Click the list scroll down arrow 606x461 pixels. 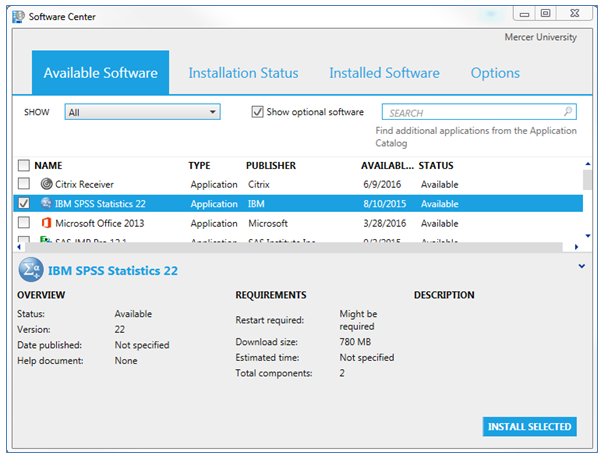[x=587, y=236]
